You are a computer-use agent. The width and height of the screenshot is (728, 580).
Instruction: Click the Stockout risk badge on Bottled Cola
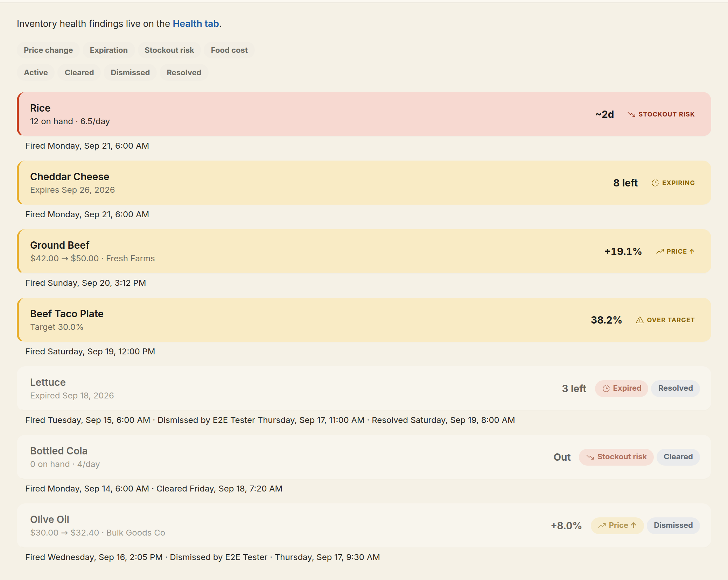click(616, 457)
